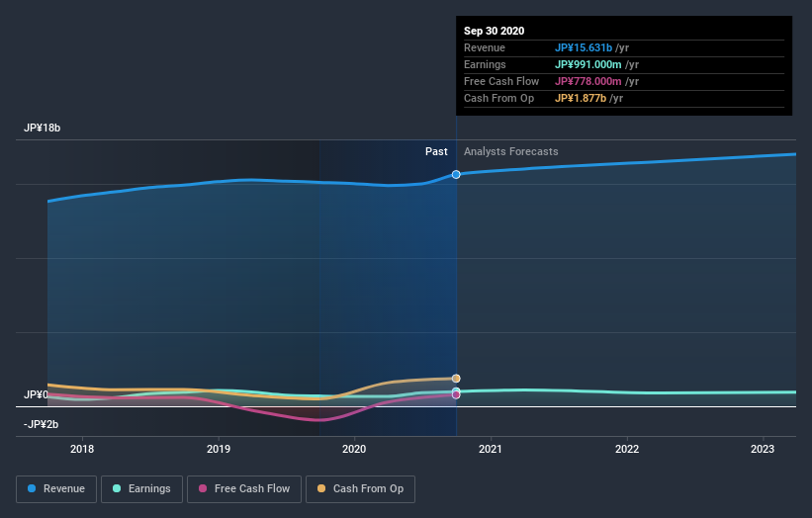
Task: Click the Earnings row label in tooltip
Action: point(485,64)
